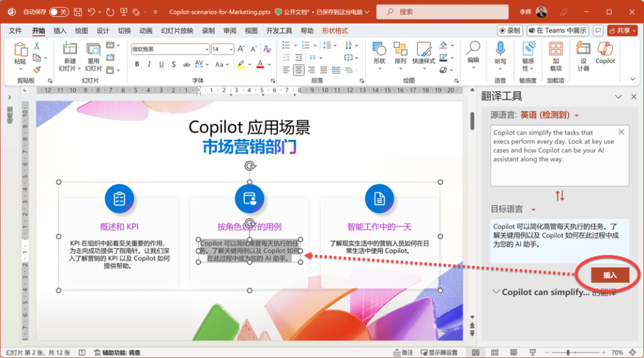644x358 pixels.
Task: Open the Designer 设计器 pane
Action: [x=583, y=56]
